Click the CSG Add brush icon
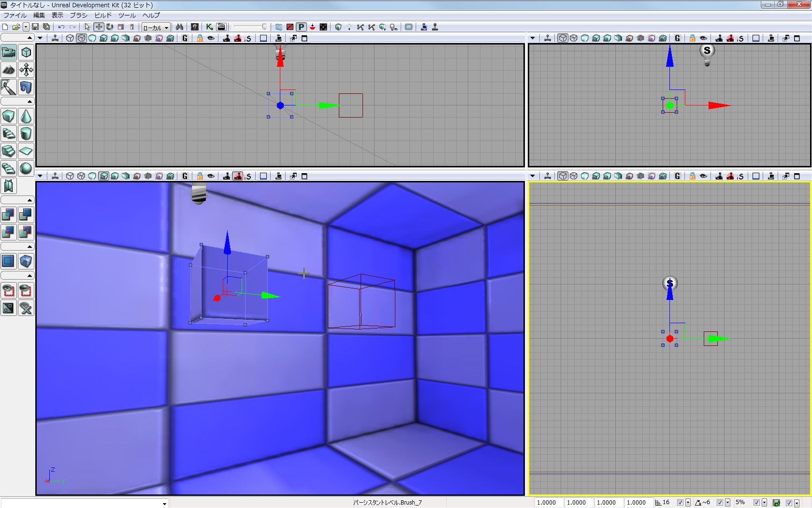812x508 pixels. coord(9,214)
